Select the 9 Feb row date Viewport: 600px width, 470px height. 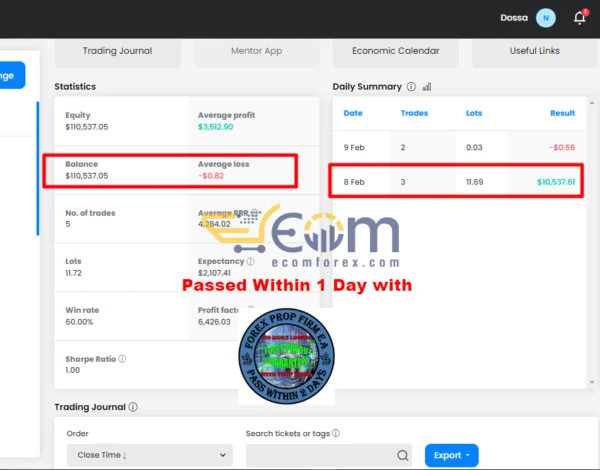pos(354,148)
